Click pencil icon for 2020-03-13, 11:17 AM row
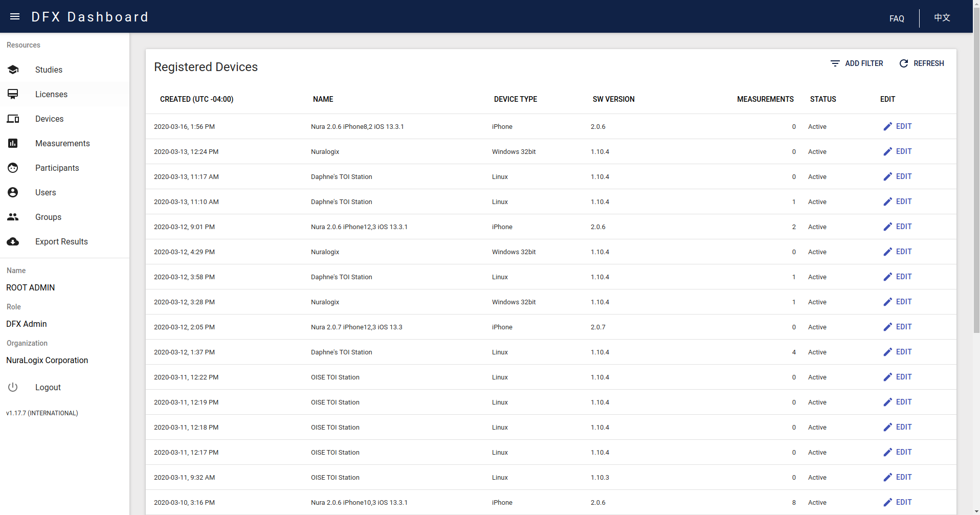 point(888,176)
